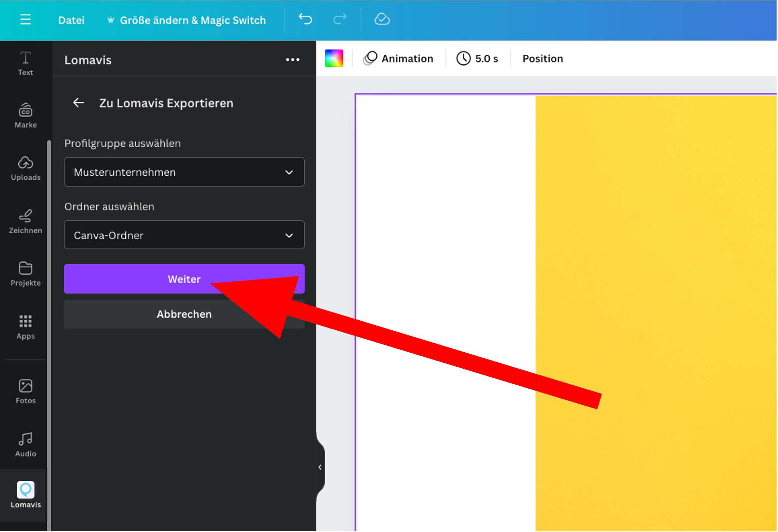Expand the Profilgruppe Musterunternehmen dropdown
This screenshot has height=532, width=778.
(184, 172)
